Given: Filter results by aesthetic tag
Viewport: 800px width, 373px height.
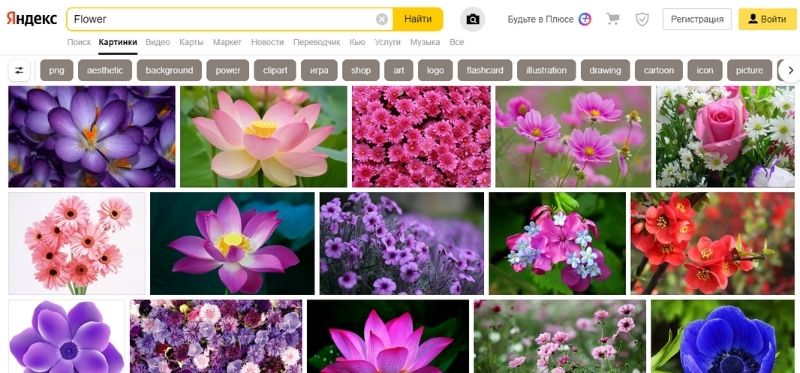Looking at the screenshot, I should click(105, 70).
